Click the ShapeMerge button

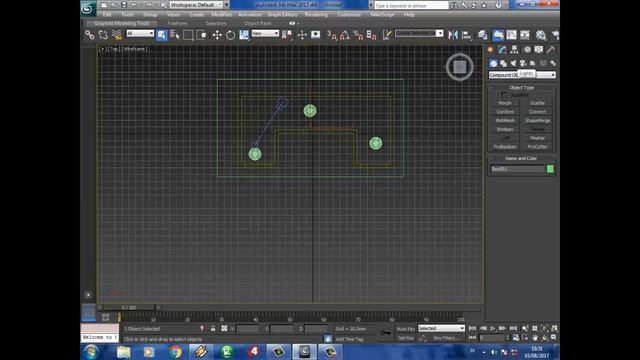pyautogui.click(x=538, y=121)
